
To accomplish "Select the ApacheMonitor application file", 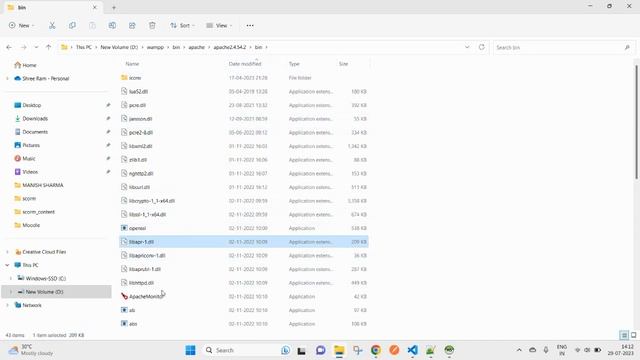I will point(146,296).
